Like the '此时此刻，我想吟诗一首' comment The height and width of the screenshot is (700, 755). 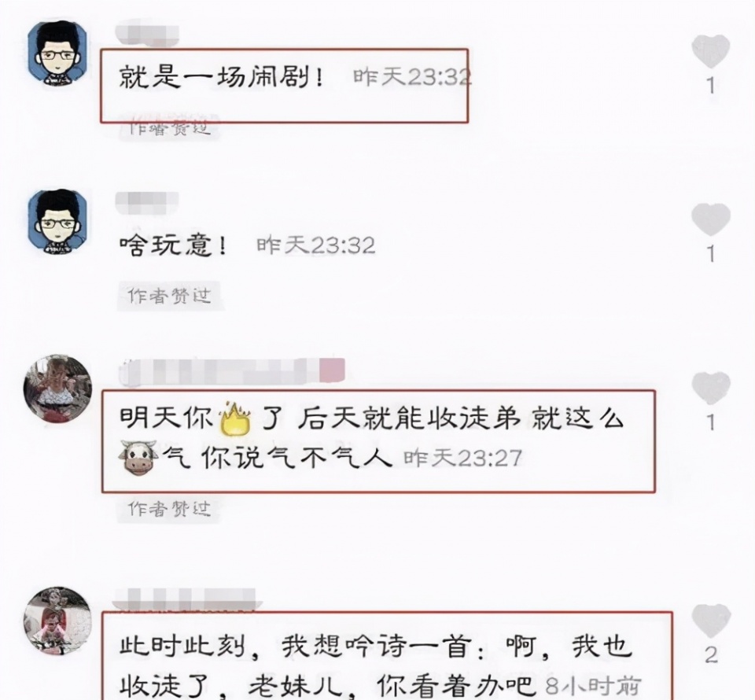[x=711, y=620]
